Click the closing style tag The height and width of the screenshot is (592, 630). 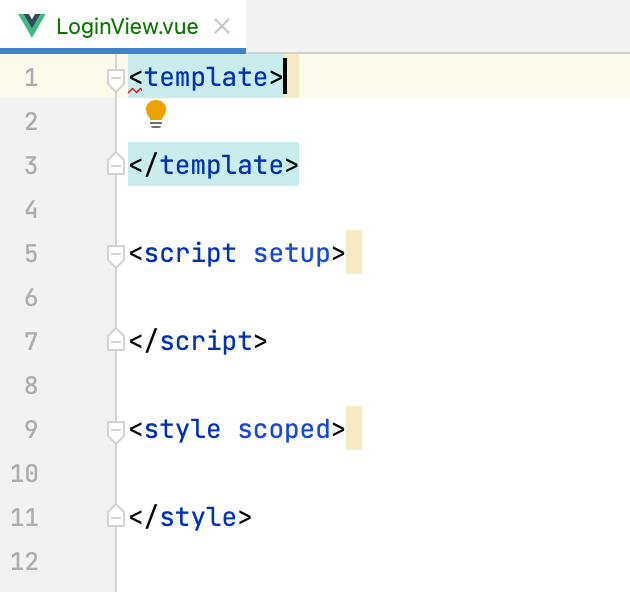click(x=190, y=517)
